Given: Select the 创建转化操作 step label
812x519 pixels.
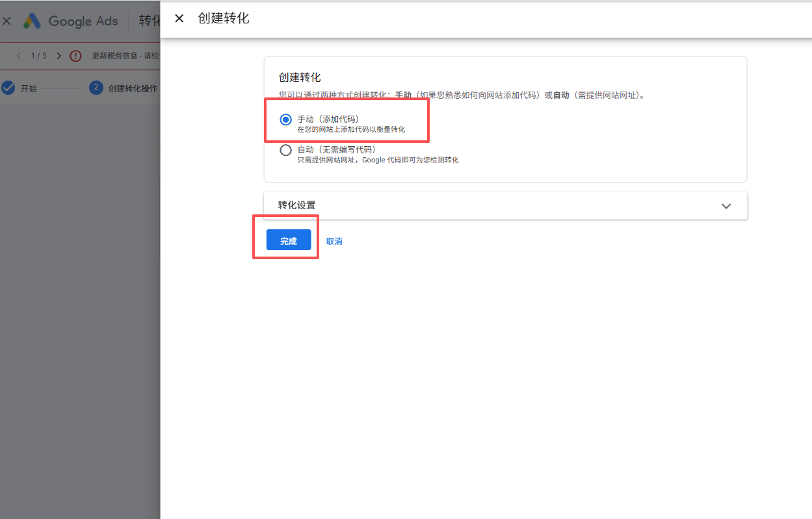Looking at the screenshot, I should pyautogui.click(x=133, y=88).
